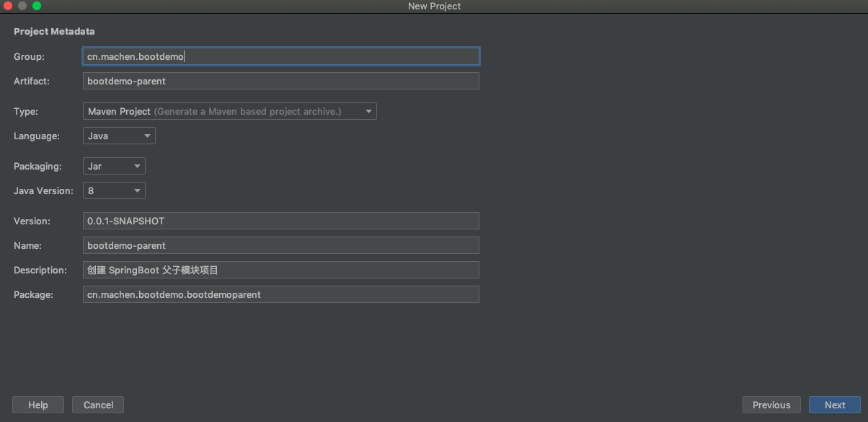Close the New Project dialog with red button
Image resolution: width=868 pixels, height=422 pixels.
coord(8,6)
